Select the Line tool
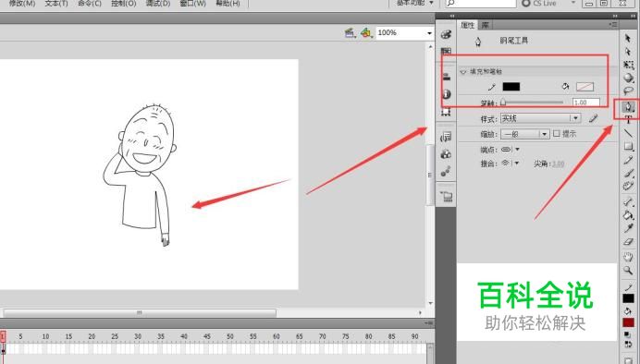This screenshot has width=640, height=364. pyautogui.click(x=628, y=133)
